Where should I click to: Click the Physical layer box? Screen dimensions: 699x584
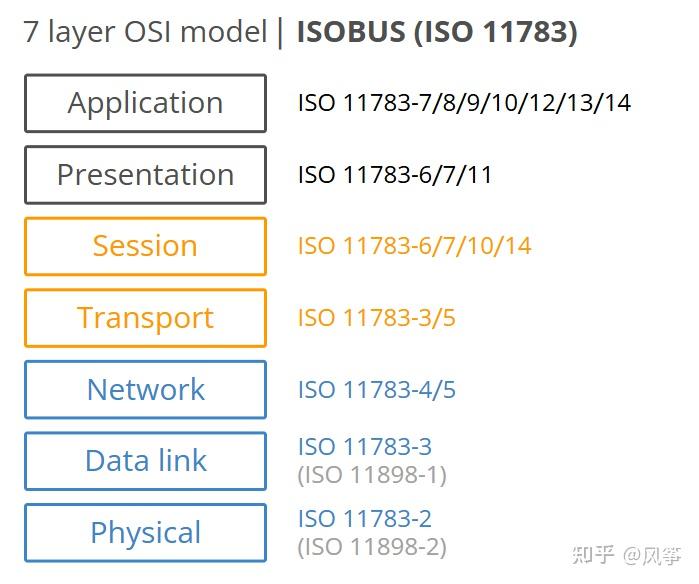pyautogui.click(x=145, y=533)
